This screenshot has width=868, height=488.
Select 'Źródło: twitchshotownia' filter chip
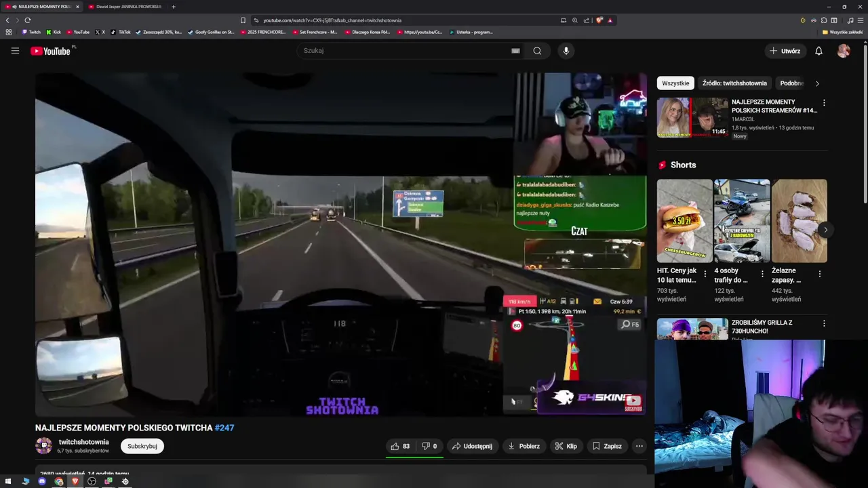[x=734, y=83]
